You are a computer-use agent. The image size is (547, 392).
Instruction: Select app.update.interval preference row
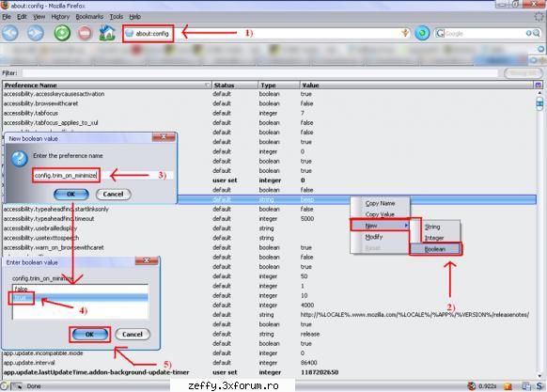click(x=269, y=363)
